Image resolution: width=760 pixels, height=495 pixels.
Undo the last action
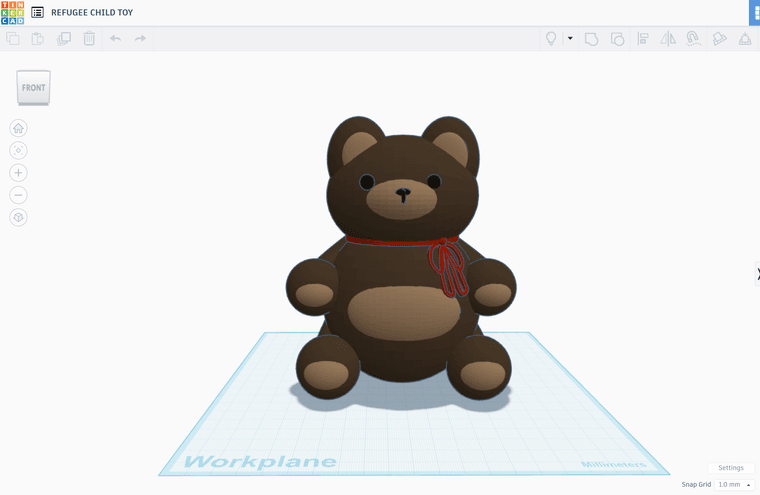[115, 38]
